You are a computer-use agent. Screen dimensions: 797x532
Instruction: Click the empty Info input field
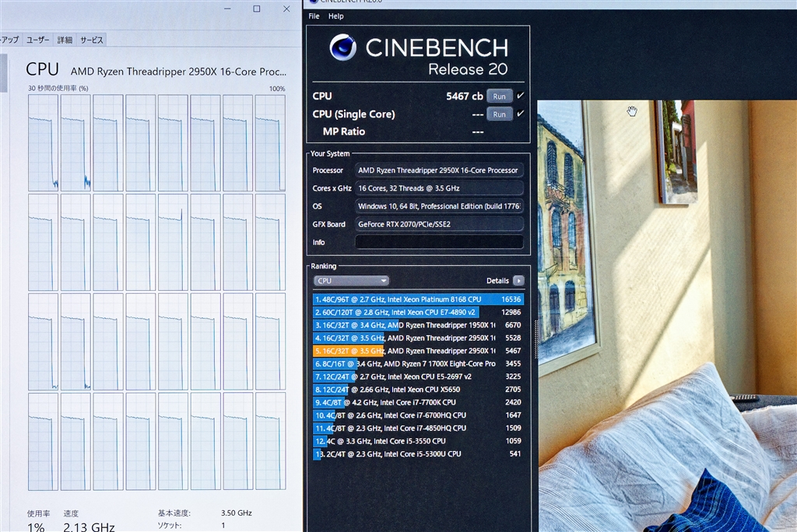point(439,242)
